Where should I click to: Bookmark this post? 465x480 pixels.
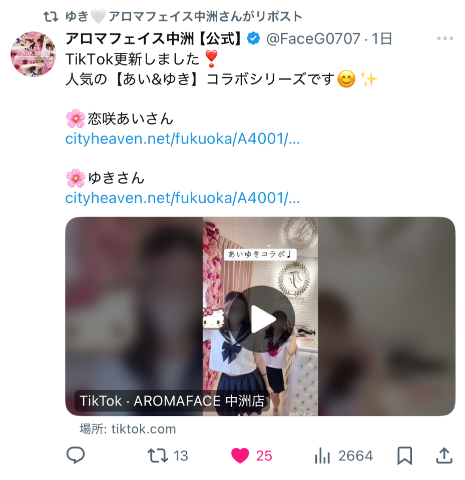[405, 456]
